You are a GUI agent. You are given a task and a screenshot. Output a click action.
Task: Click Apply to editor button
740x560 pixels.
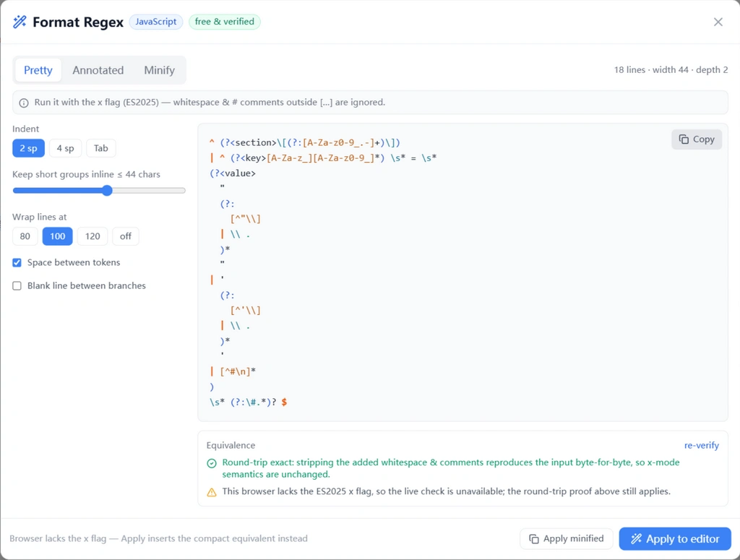coord(675,539)
